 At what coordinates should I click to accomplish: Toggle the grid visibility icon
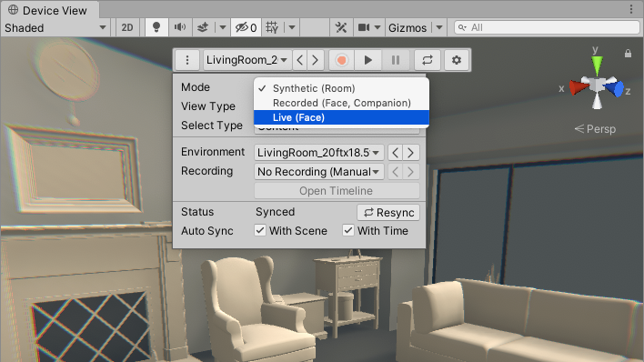point(272,27)
